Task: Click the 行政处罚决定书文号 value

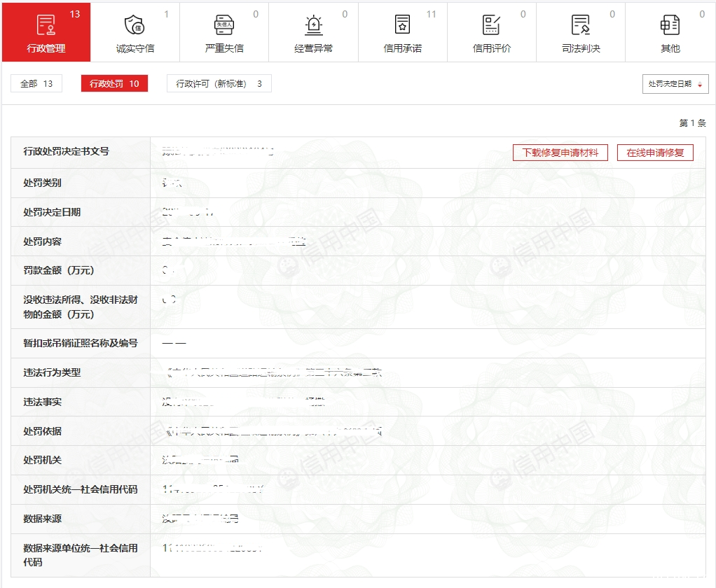Action: [217, 151]
